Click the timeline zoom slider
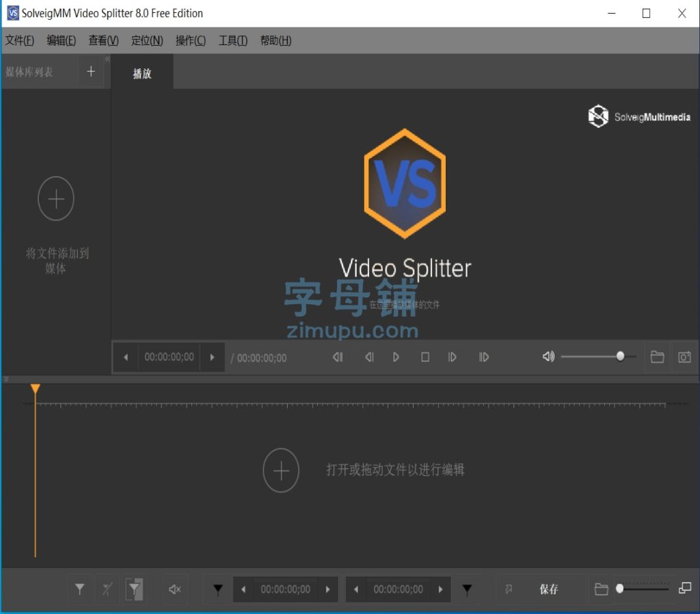Viewport: 700px width, 614px height. (643, 589)
